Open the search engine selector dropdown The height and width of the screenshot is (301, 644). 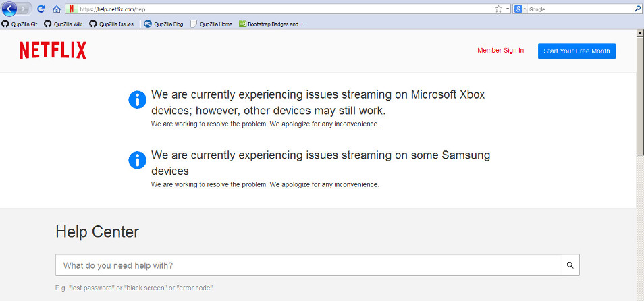point(520,9)
